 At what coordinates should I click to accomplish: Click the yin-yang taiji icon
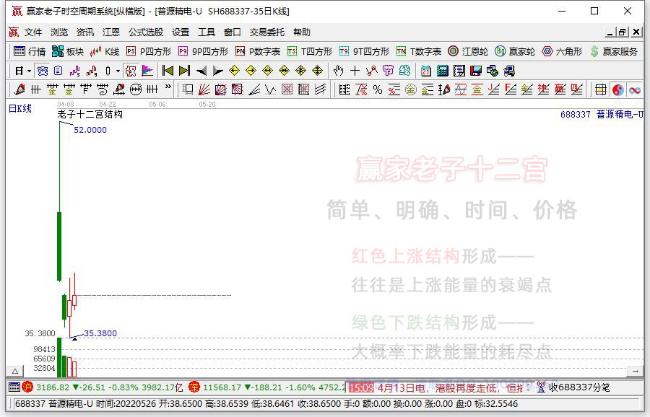pyautogui.click(x=618, y=89)
